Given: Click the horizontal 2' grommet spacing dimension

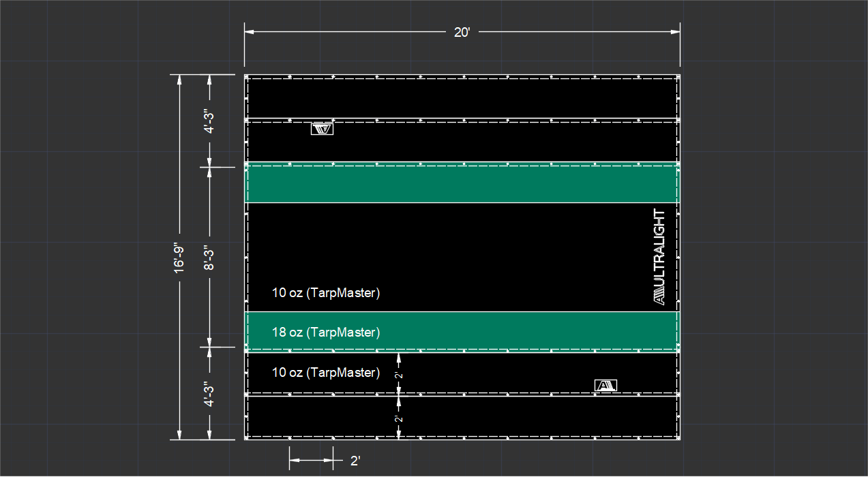Looking at the screenshot, I should click(x=355, y=461).
